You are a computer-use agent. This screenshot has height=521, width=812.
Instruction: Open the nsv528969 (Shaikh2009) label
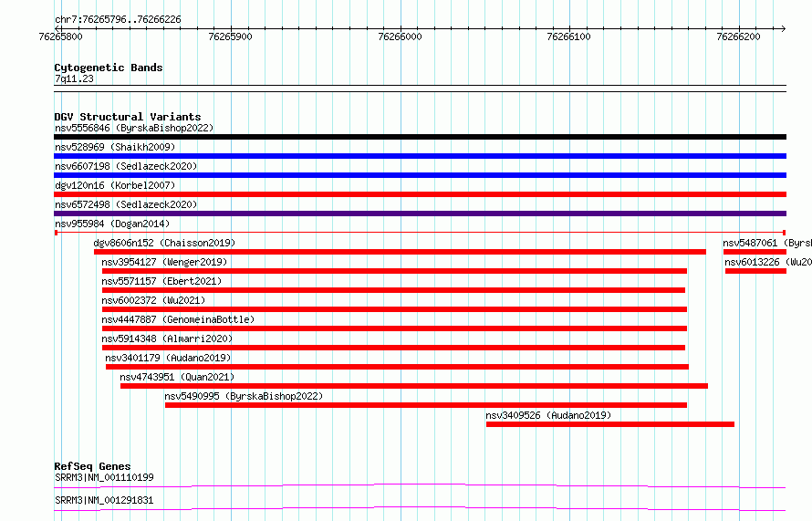(115, 147)
